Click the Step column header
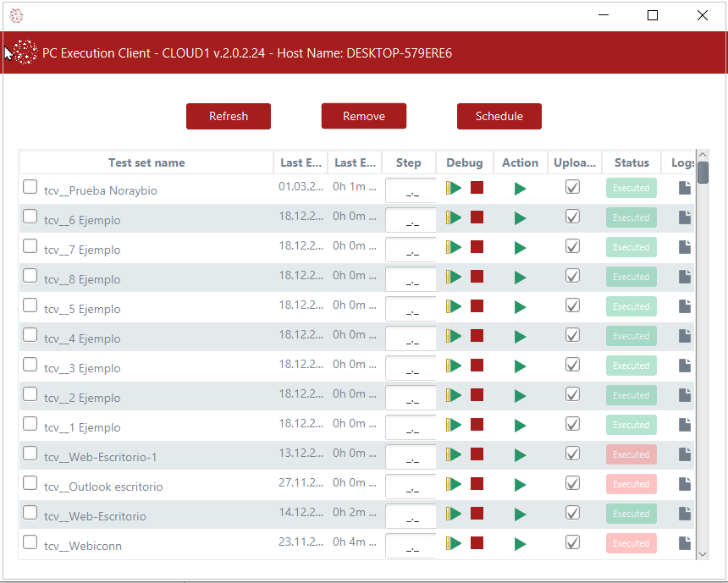Screen dimensions: 728x583 (x=408, y=162)
